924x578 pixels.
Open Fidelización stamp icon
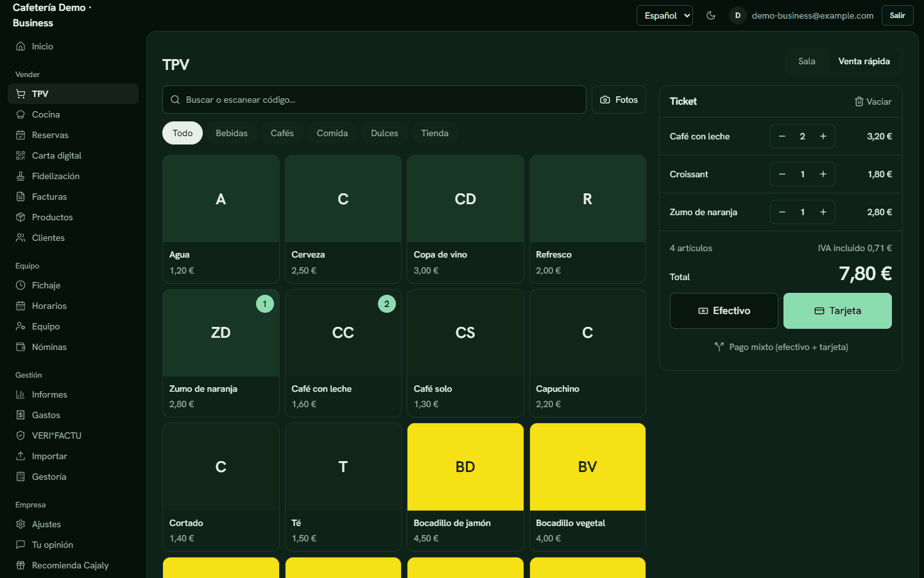tap(21, 176)
